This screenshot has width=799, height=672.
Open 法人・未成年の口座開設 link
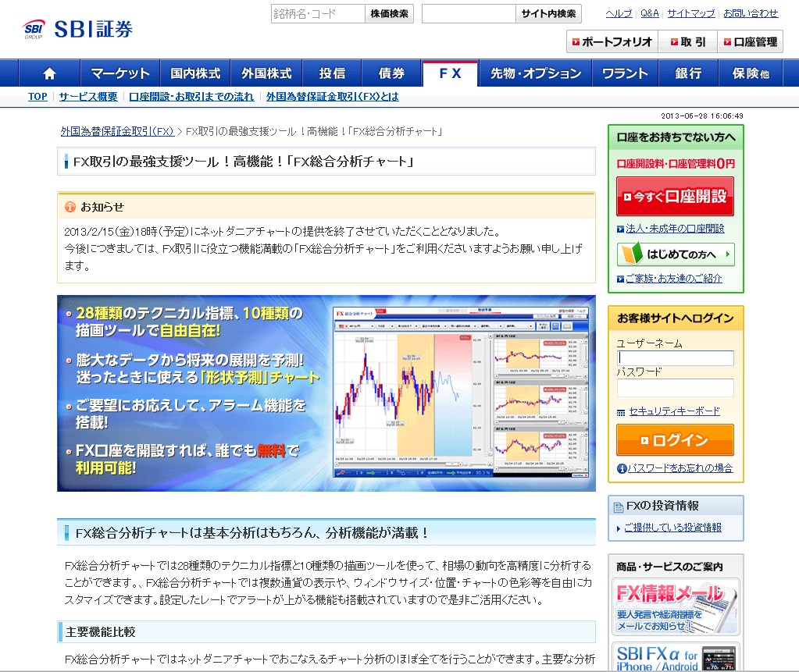click(675, 229)
